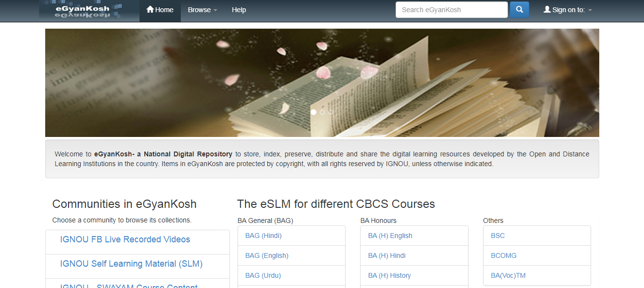Viewport: 644px width, 288px height.
Task: Open the BSC course link
Action: coord(498,236)
